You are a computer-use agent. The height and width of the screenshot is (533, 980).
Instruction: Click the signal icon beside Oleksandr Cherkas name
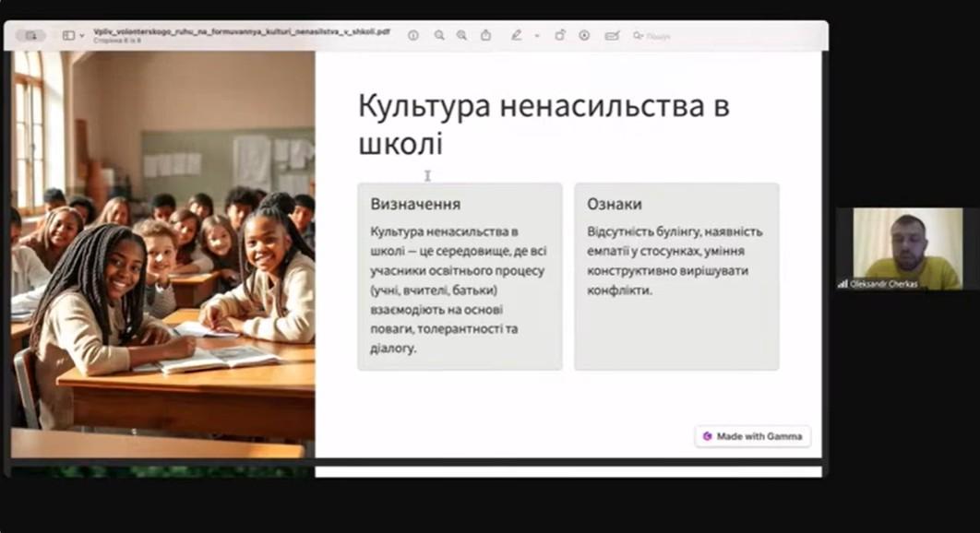(x=843, y=284)
